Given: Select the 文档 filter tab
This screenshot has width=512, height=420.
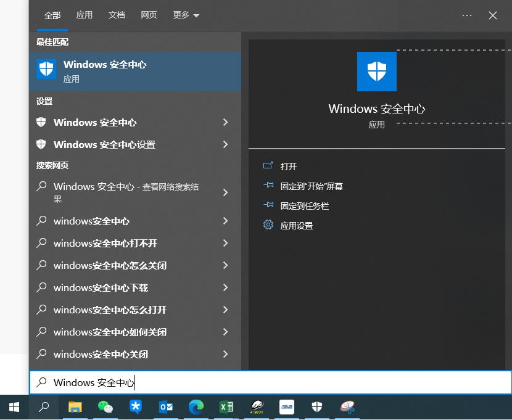Looking at the screenshot, I should 117,15.
